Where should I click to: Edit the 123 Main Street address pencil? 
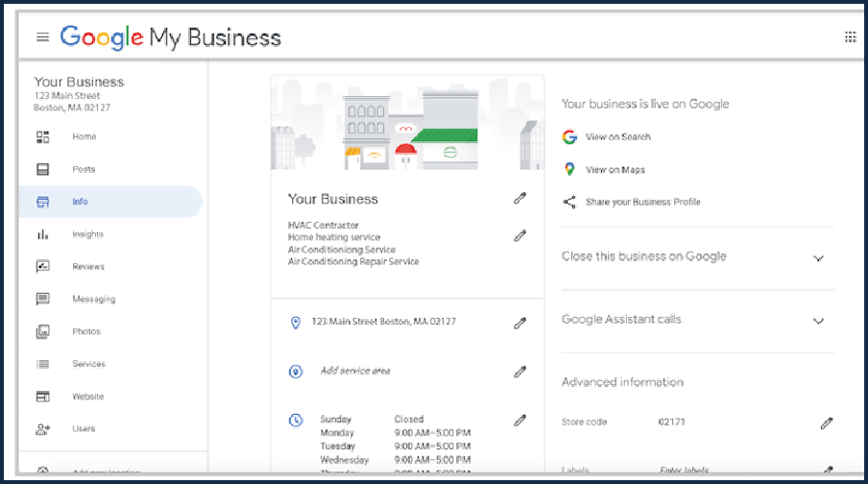[x=519, y=324]
